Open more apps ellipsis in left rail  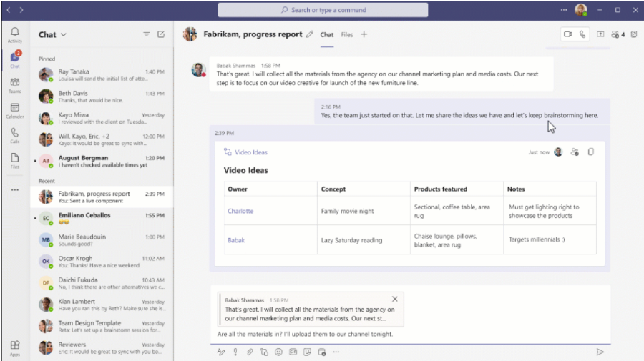click(x=14, y=190)
